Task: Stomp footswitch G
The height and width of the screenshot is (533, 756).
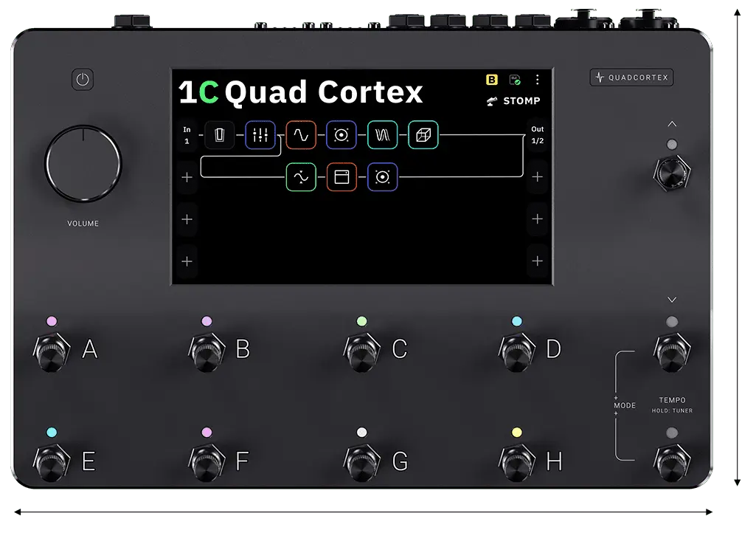Action: [x=362, y=464]
